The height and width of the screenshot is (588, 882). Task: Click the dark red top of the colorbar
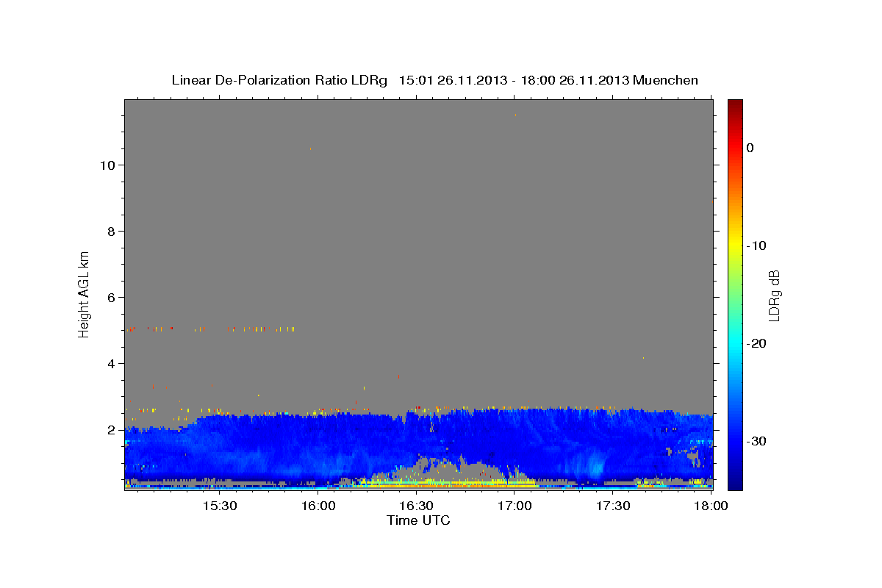735,107
